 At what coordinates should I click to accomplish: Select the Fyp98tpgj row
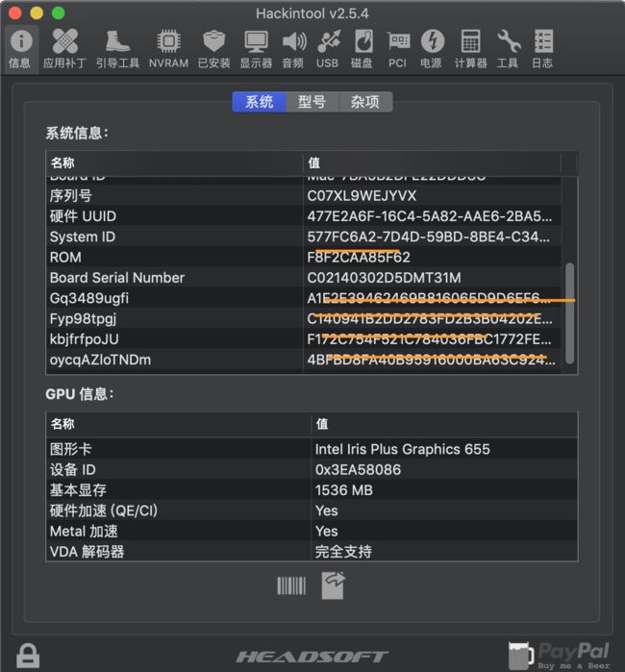coord(304,319)
